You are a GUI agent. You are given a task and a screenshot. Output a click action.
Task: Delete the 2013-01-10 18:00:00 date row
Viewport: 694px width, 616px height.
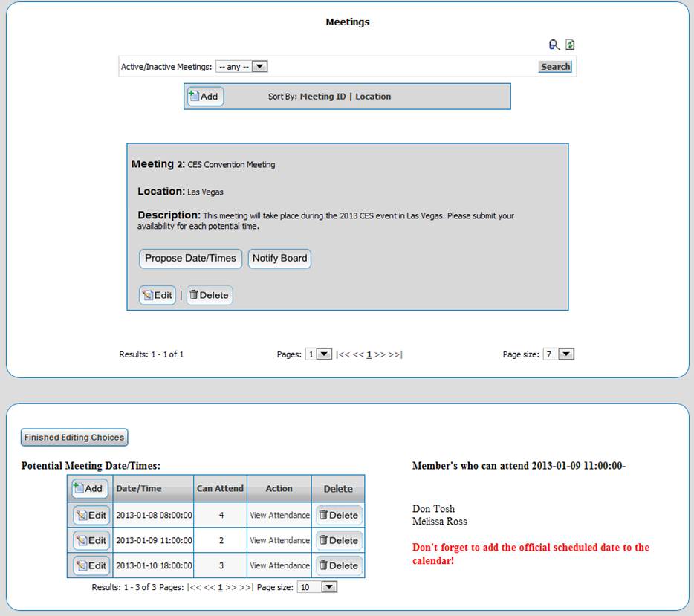(339, 566)
